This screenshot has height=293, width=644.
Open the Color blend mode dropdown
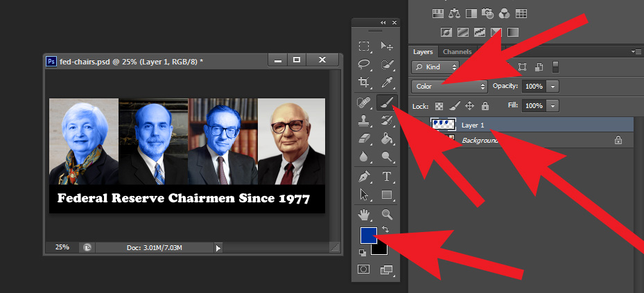[x=449, y=87]
